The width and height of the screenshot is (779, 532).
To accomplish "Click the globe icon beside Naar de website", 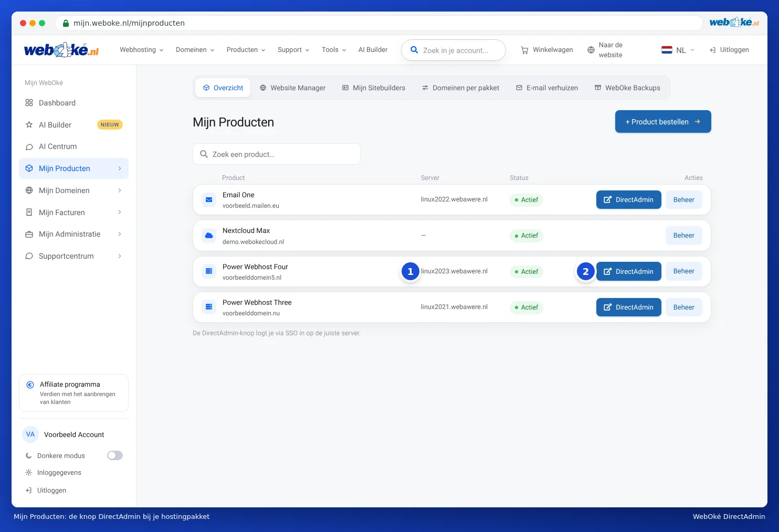I will click(591, 50).
